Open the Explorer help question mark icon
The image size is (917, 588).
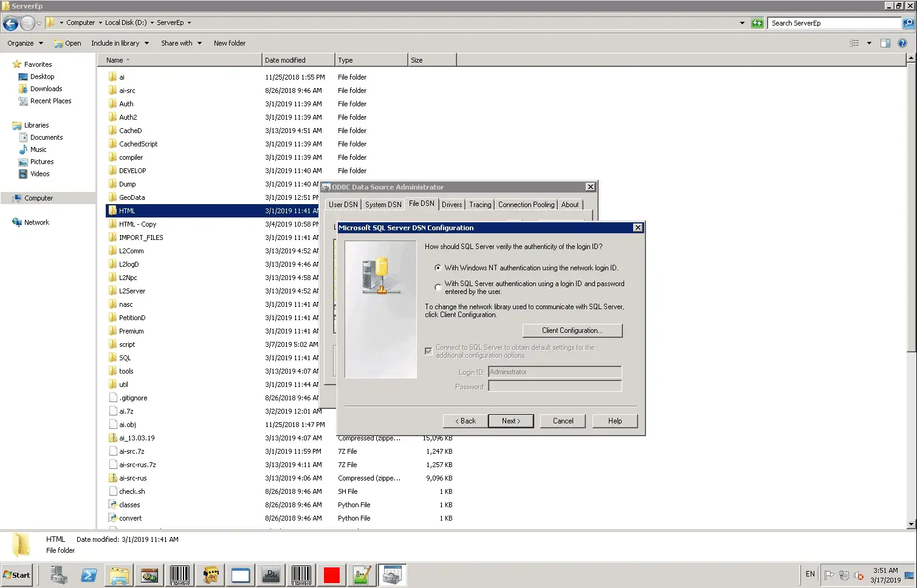coord(902,43)
